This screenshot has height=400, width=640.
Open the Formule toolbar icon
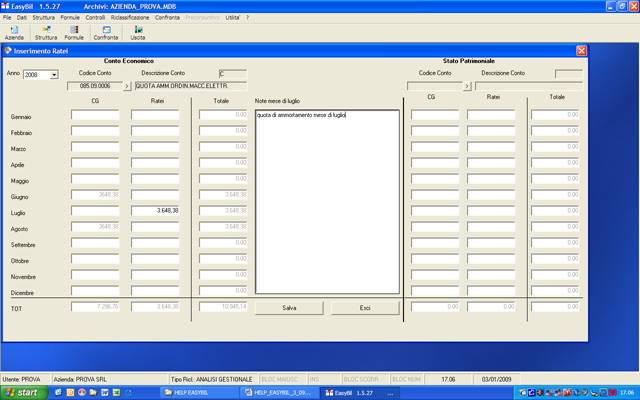pos(74,33)
